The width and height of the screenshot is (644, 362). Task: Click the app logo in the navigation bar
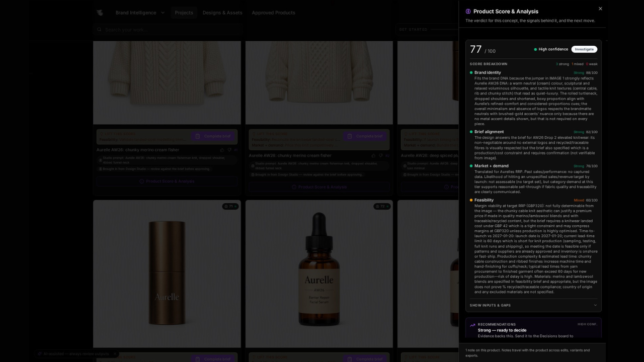pos(100,13)
